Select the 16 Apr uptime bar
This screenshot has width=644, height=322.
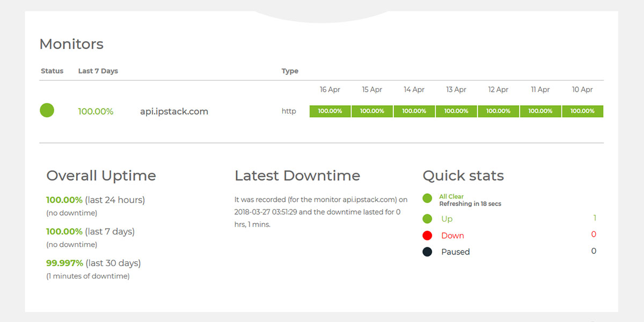(330, 111)
